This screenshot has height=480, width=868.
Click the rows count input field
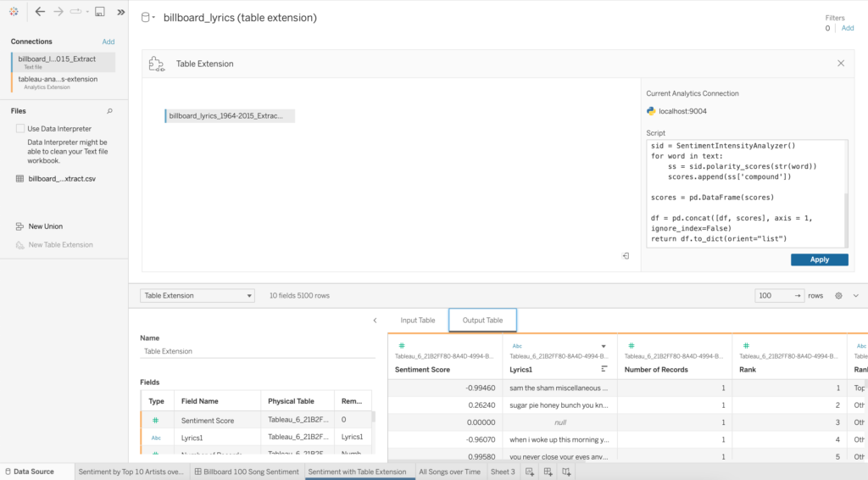click(x=772, y=296)
